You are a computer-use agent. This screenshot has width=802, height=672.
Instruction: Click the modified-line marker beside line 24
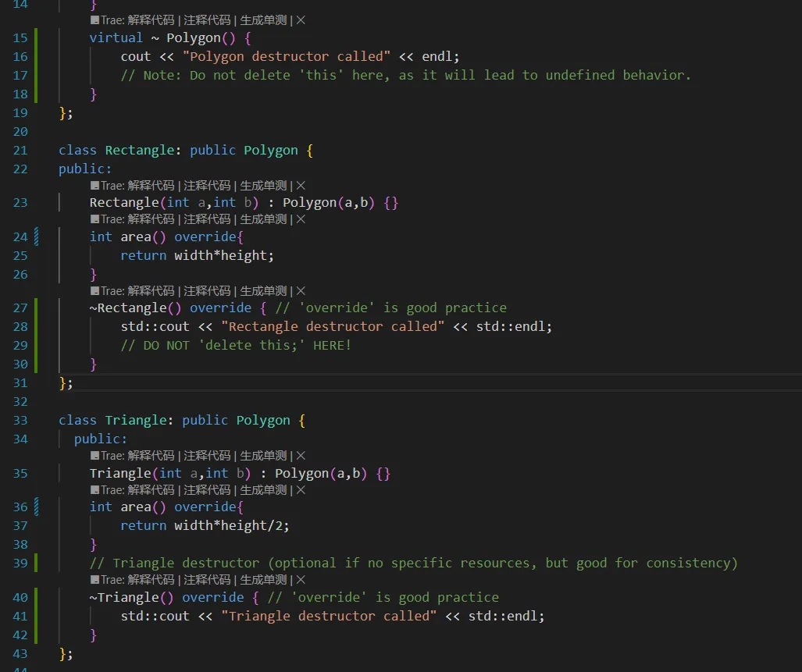36,236
